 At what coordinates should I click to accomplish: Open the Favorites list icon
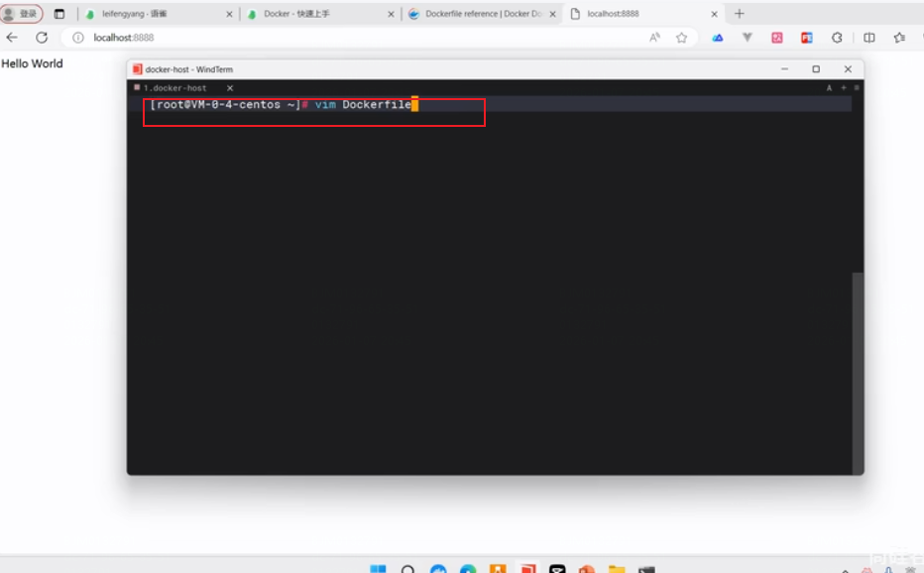pyautogui.click(x=899, y=37)
